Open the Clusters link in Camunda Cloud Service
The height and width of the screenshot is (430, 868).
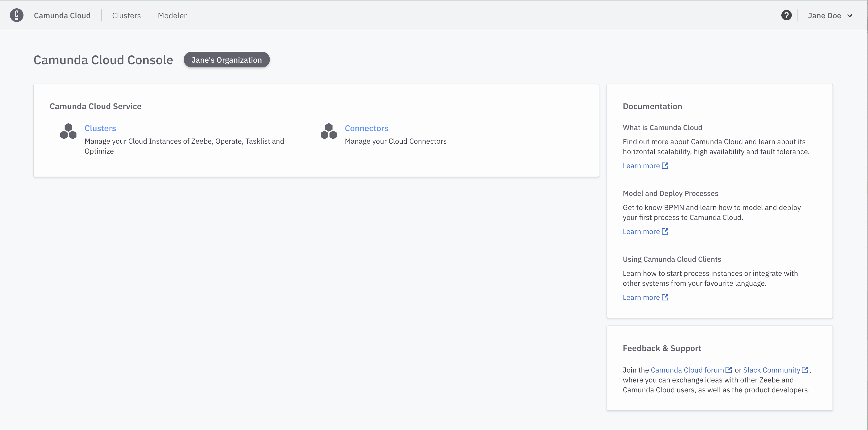100,128
